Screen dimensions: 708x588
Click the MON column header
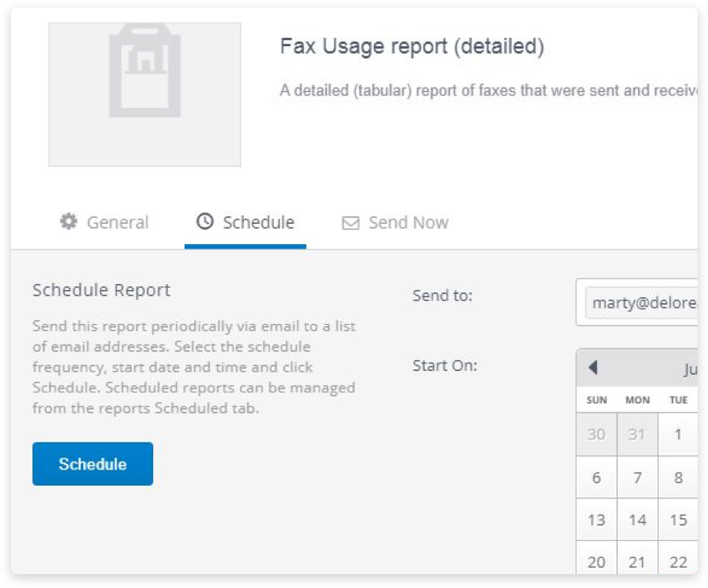pos(637,400)
